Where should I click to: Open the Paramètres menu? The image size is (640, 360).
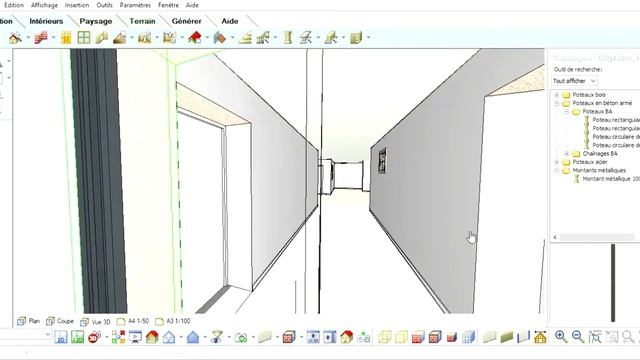(x=135, y=5)
